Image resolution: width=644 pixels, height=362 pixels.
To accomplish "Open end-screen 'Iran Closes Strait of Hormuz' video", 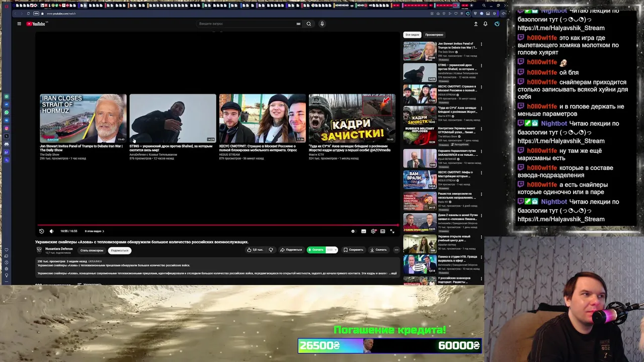I will click(x=83, y=118).
